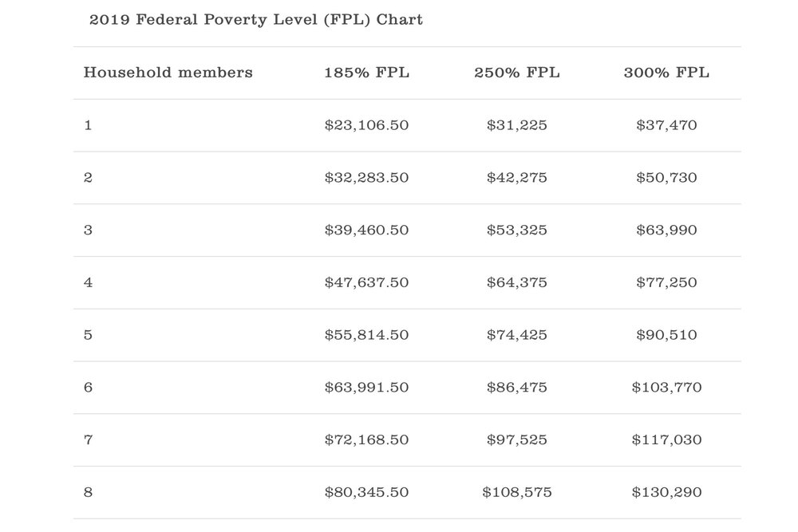Image resolution: width=798 pixels, height=532 pixels.
Task: Click the $97,525 cell
Action: point(516,439)
